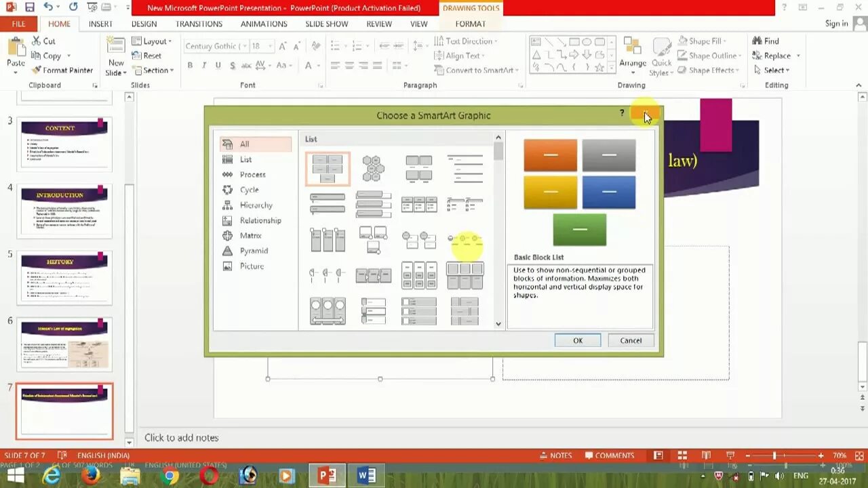Switch to Slide Sorter view icon
868x488 pixels.
coord(682,455)
